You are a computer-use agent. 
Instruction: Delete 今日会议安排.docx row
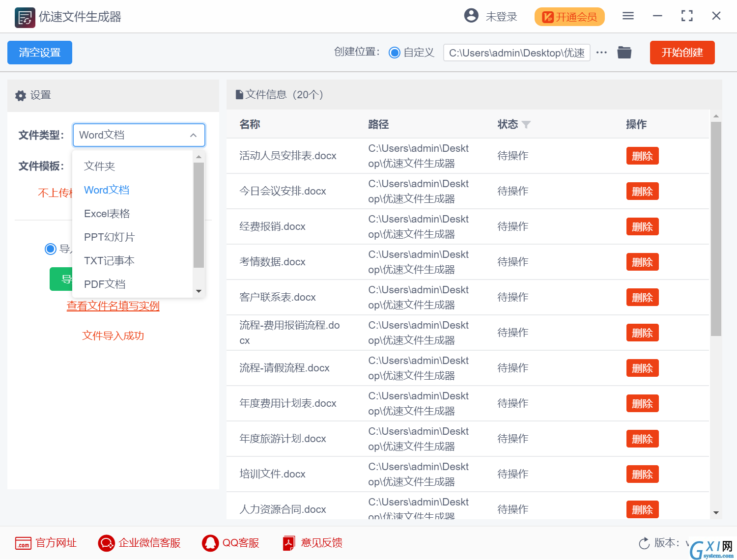(642, 192)
